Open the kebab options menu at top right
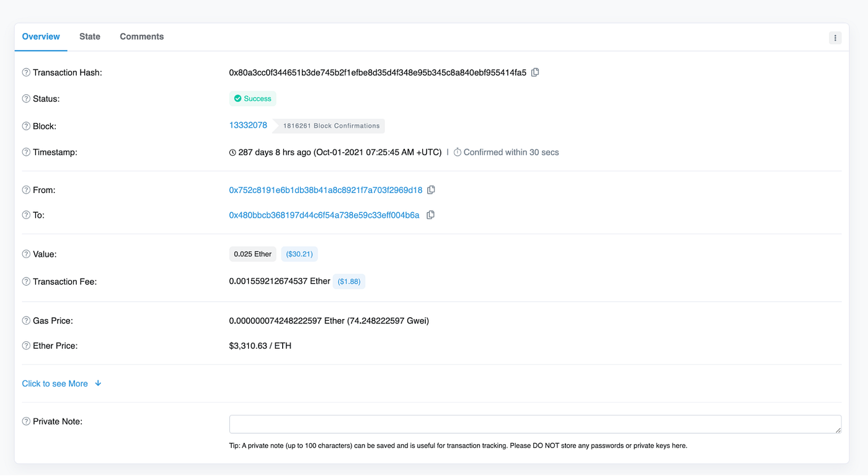The height and width of the screenshot is (476, 868). pos(835,37)
